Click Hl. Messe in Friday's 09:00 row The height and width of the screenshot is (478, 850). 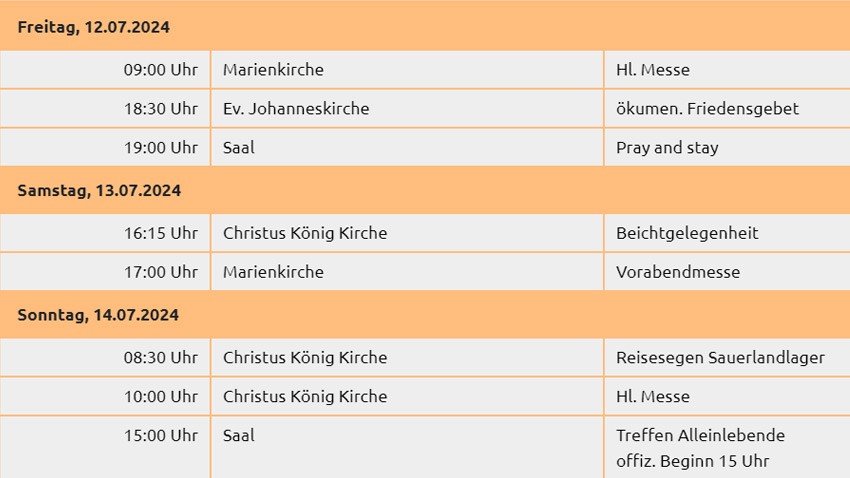653,70
